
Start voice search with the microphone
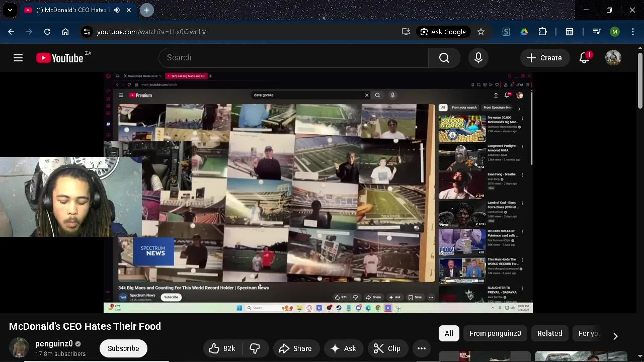click(478, 58)
